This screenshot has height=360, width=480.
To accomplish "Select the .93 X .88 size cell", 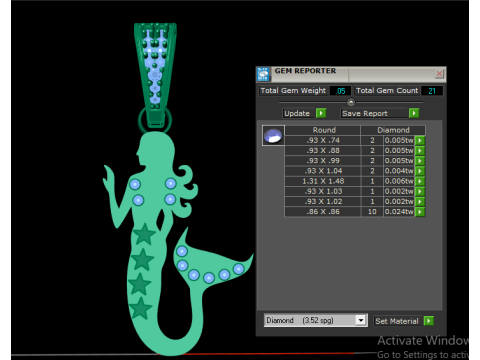I will point(322,151).
